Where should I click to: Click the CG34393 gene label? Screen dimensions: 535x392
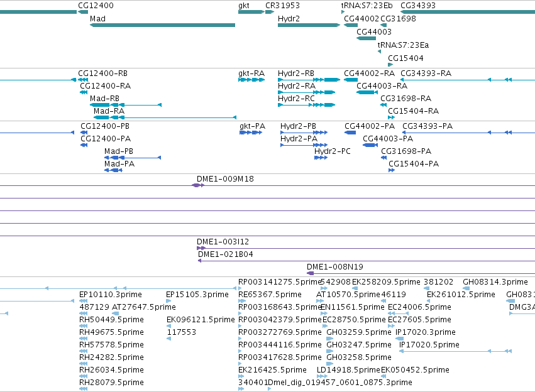[x=418, y=6]
